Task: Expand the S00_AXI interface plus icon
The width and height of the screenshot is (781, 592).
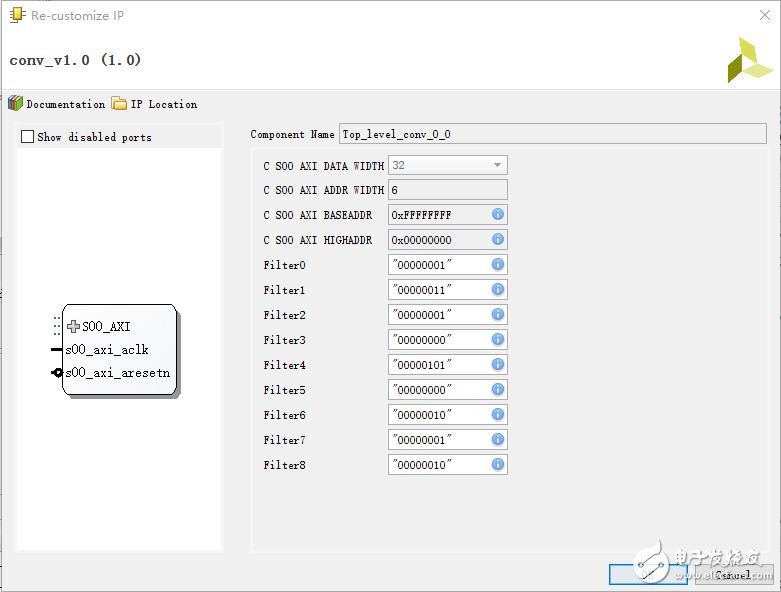Action: (x=73, y=326)
